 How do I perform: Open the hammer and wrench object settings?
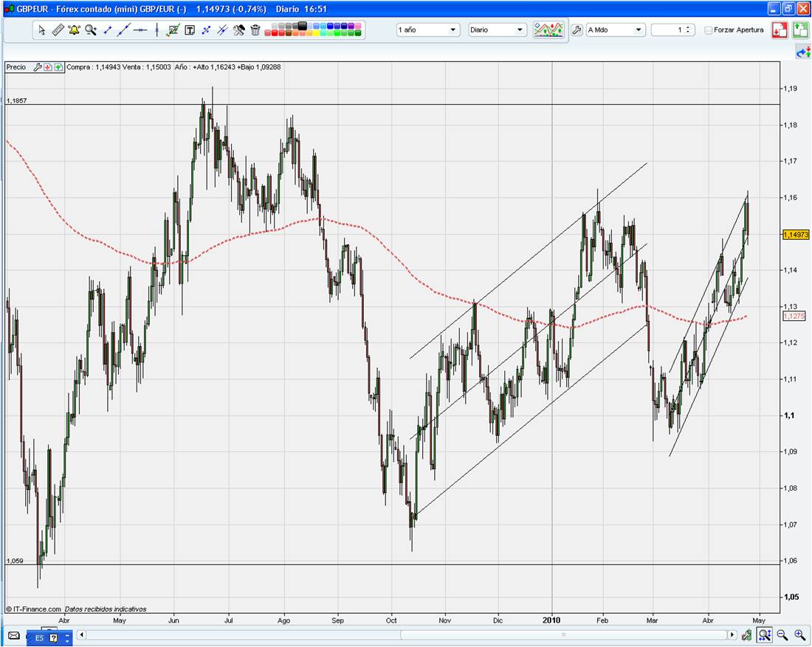(238, 30)
